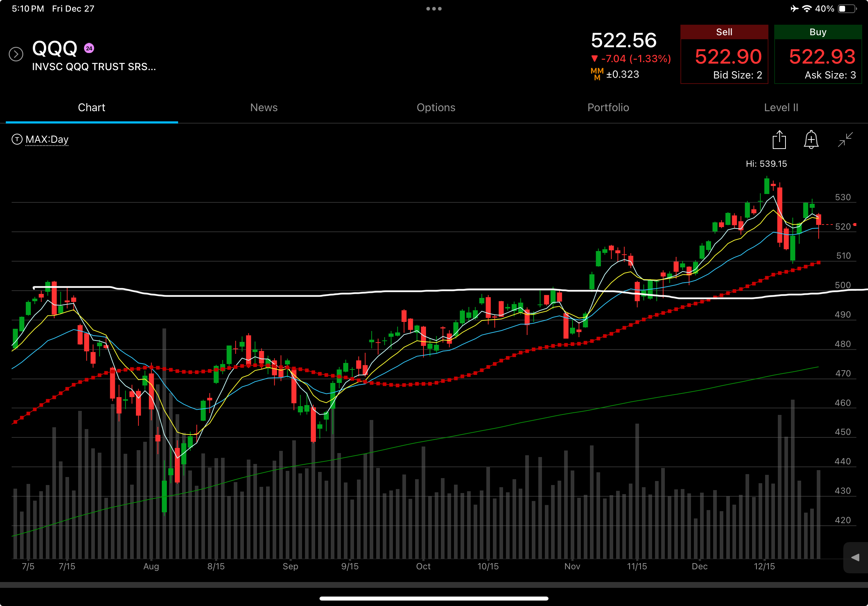Tap the battery indicator in status bar

(x=847, y=9)
